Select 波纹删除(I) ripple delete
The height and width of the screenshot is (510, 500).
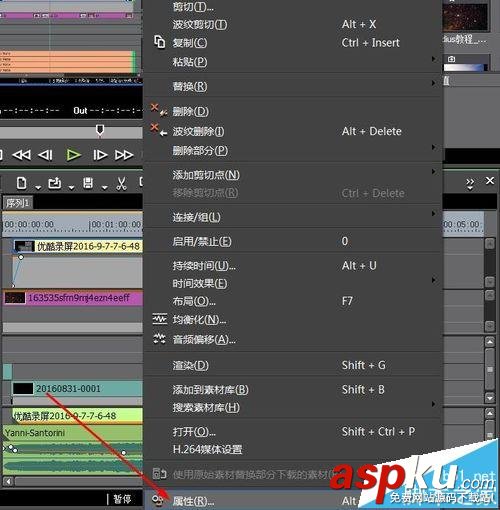(x=293, y=131)
